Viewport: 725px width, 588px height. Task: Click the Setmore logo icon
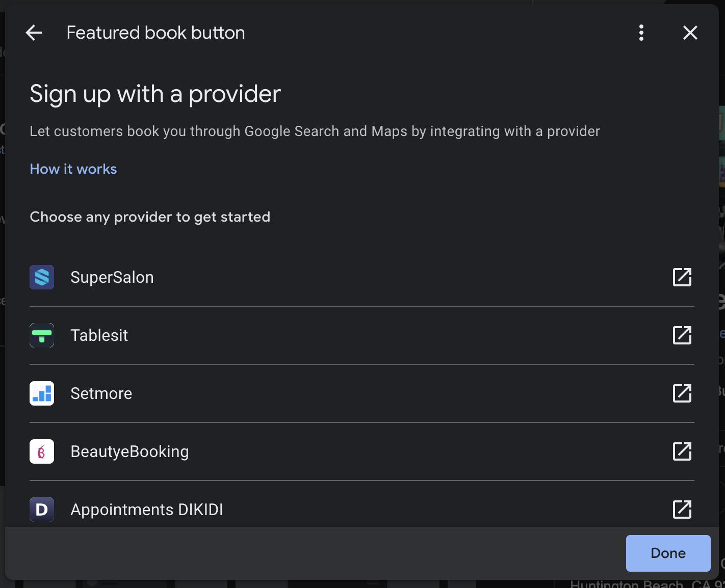[x=42, y=393]
